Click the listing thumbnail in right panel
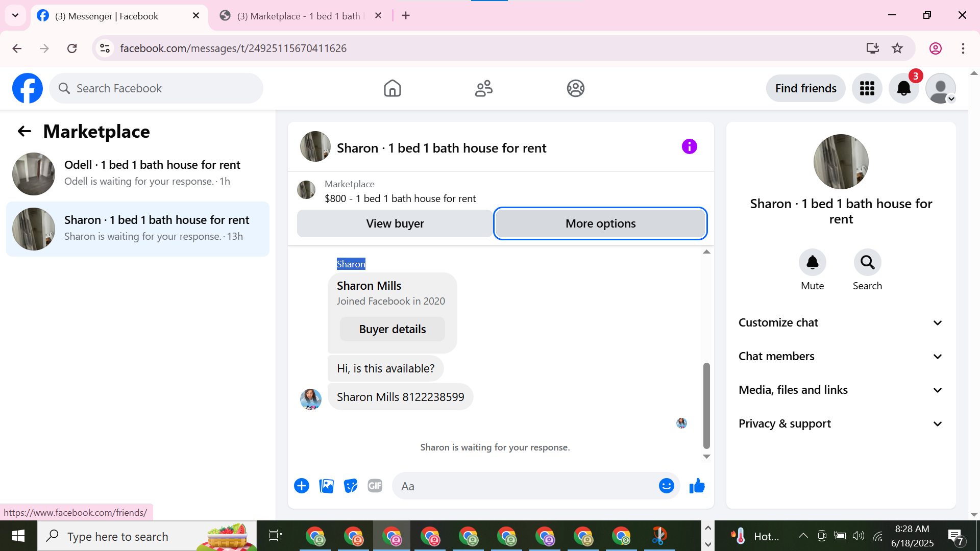 tap(841, 162)
